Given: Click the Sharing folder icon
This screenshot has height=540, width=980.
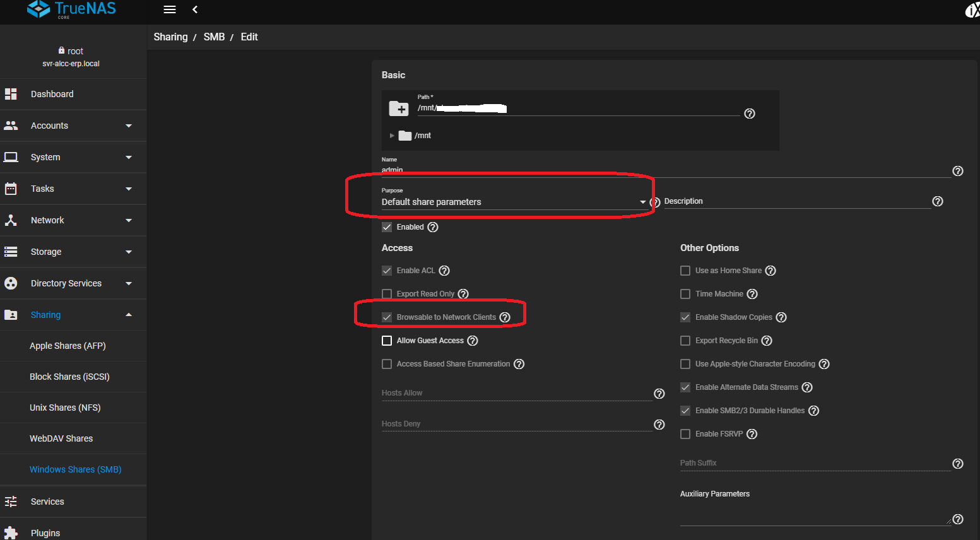Looking at the screenshot, I should click(11, 315).
